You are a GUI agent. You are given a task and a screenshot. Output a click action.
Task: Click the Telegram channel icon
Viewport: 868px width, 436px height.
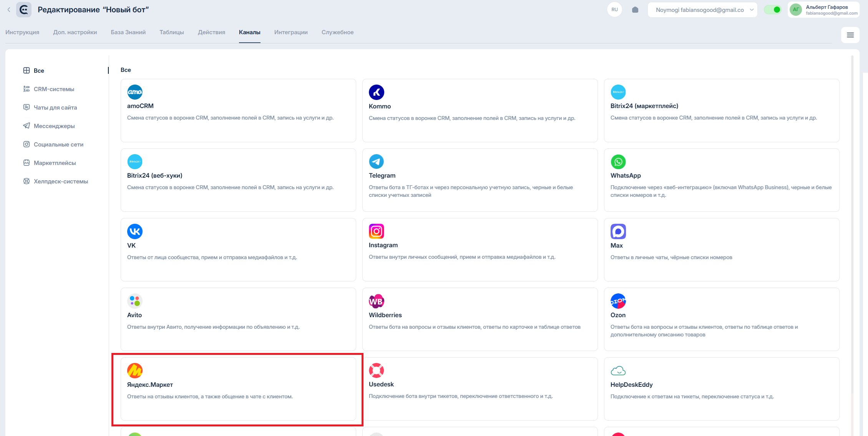point(376,161)
